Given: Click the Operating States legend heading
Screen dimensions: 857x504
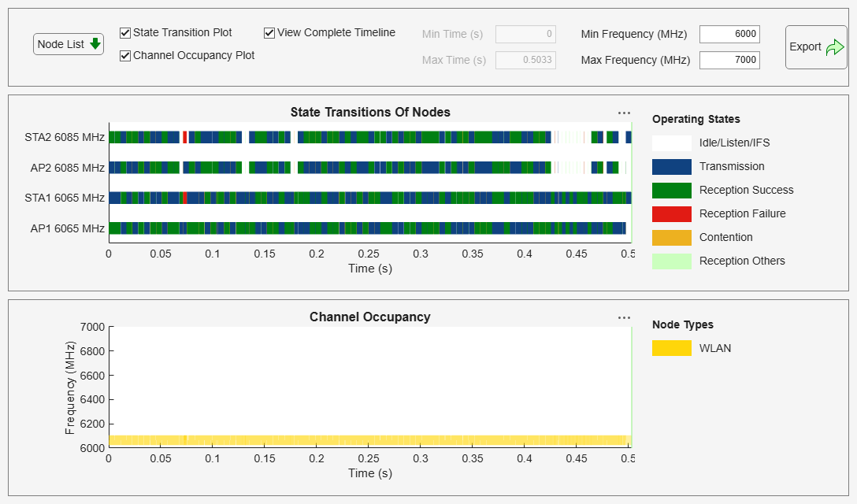Looking at the screenshot, I should (x=696, y=119).
